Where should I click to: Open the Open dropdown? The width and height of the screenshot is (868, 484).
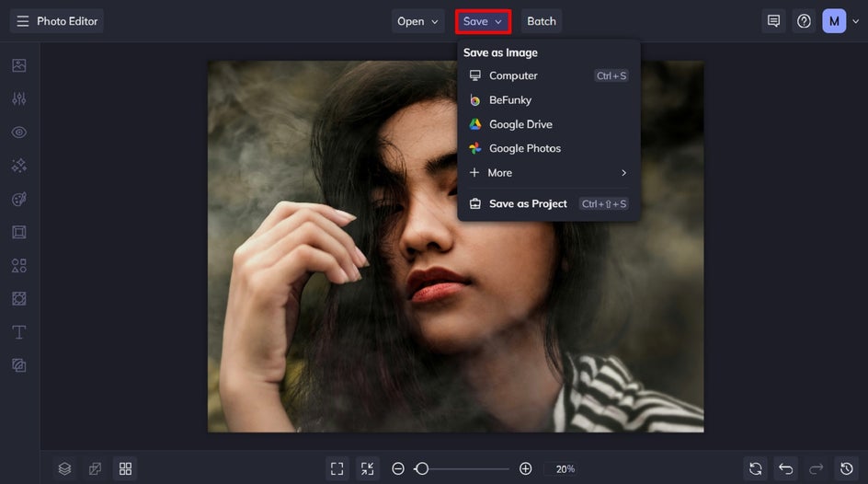418,21
